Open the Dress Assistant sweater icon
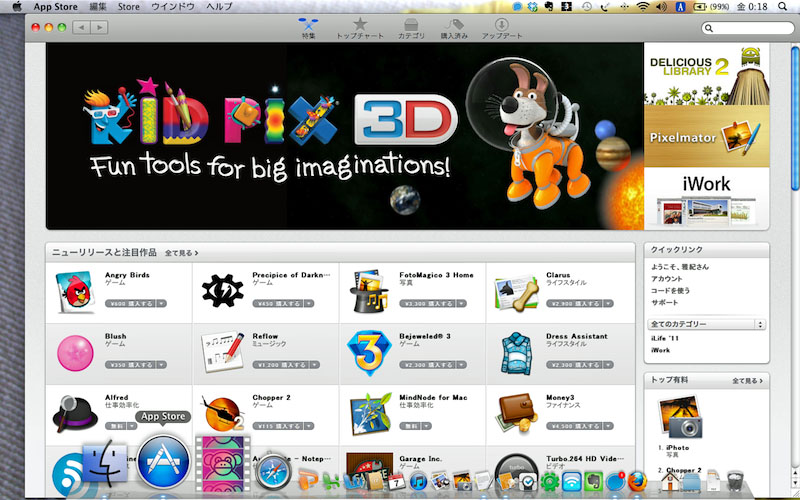The height and width of the screenshot is (500, 800). [516, 353]
